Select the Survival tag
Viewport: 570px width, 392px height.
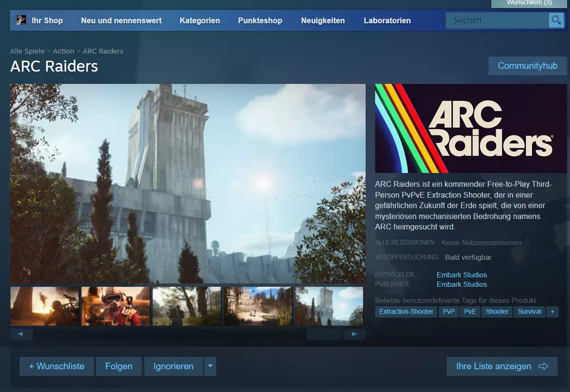click(x=529, y=311)
